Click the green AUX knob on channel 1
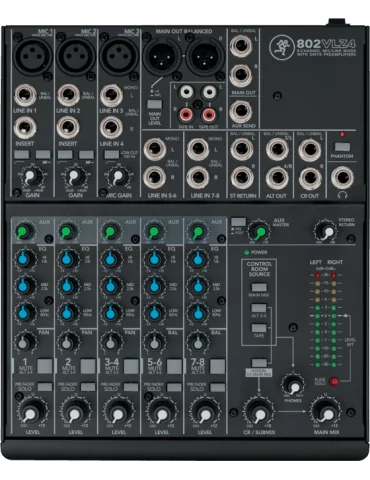 coord(24,231)
